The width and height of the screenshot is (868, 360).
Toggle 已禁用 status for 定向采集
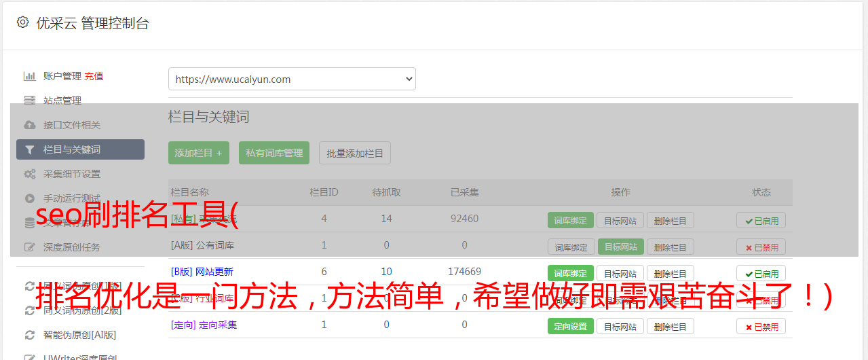[x=761, y=326]
